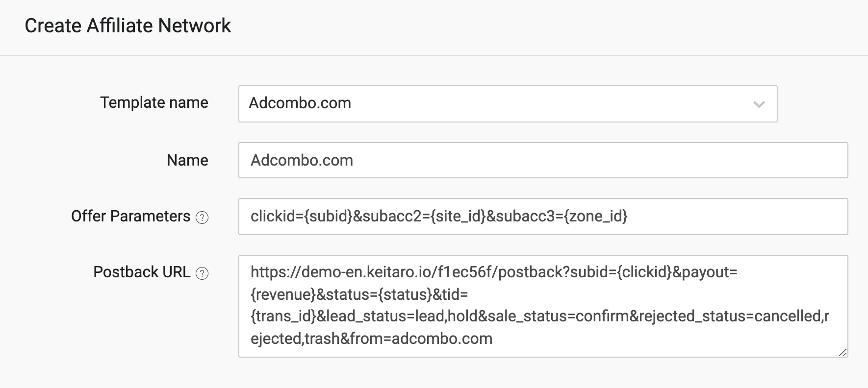This screenshot has height=388, width=868.
Task: Click the Name field label
Action: 187,160
